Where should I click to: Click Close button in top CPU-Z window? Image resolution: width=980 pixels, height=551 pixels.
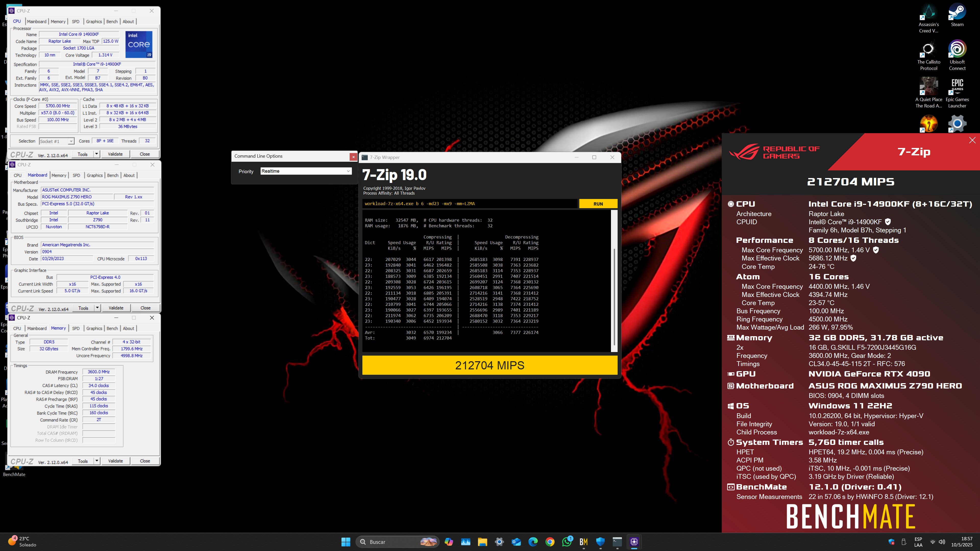tap(144, 154)
